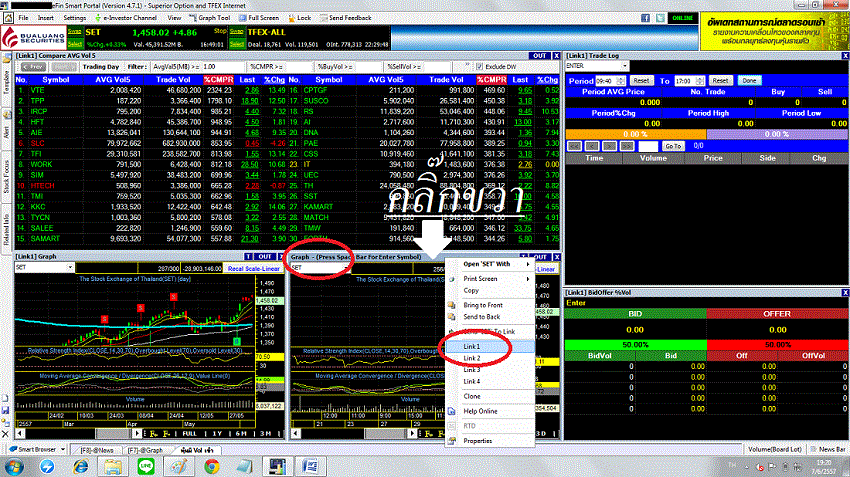850x477 pixels.
Task: Expand the filter bar overflow chevron
Action: coord(467,66)
